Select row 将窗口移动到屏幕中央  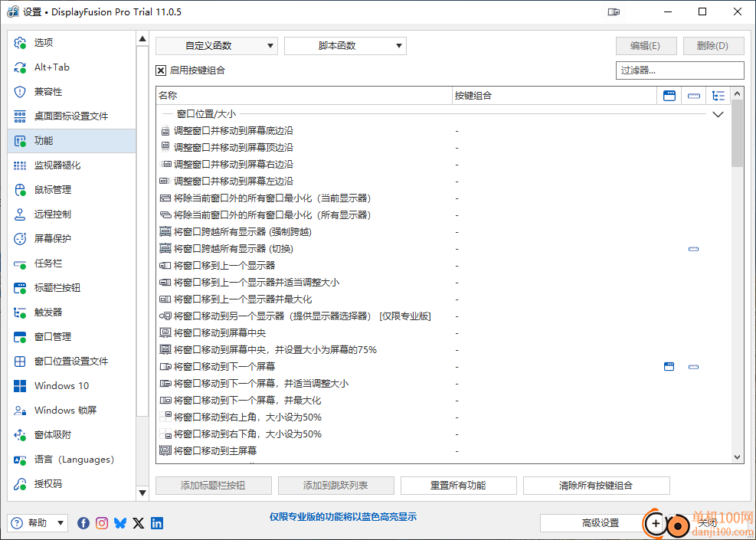tap(443, 333)
